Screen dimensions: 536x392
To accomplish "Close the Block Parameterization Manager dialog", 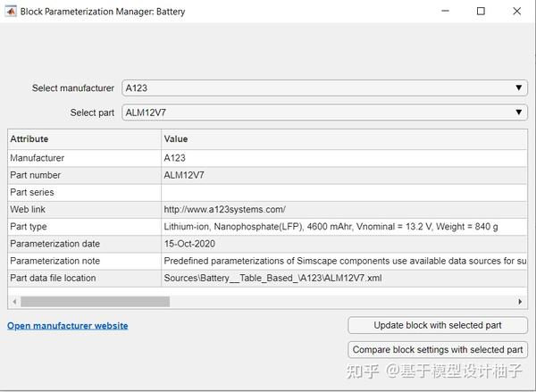I will (x=517, y=11).
